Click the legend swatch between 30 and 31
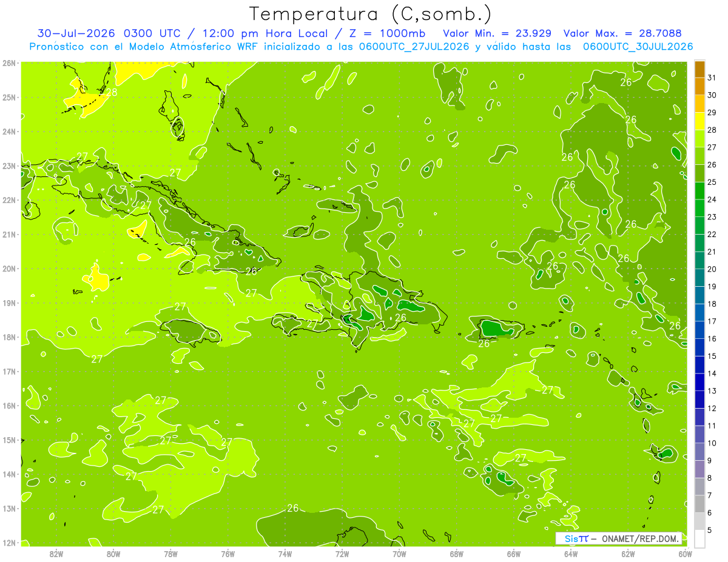Screen dimensions: 728x562 pyautogui.click(x=699, y=86)
